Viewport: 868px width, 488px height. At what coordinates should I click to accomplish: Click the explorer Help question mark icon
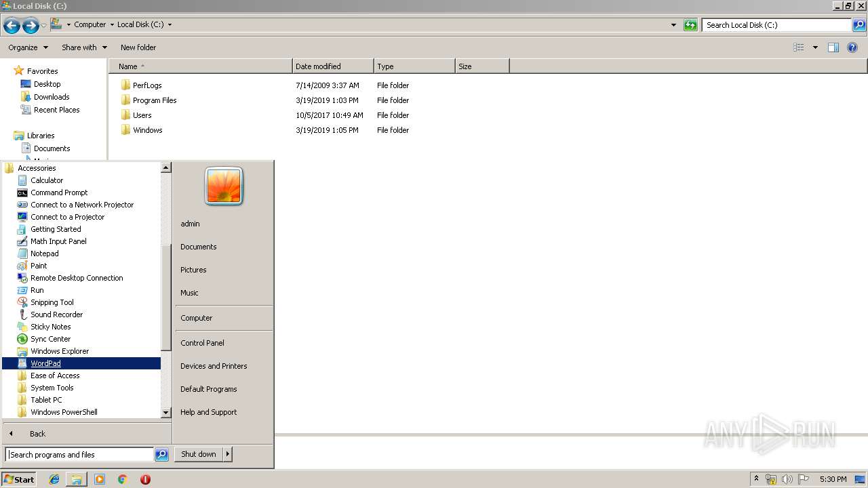852,47
